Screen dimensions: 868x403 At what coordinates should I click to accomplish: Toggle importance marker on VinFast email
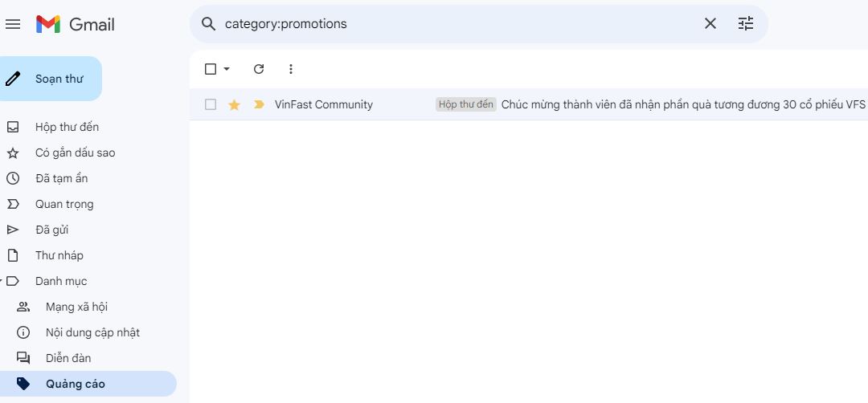[x=259, y=104]
